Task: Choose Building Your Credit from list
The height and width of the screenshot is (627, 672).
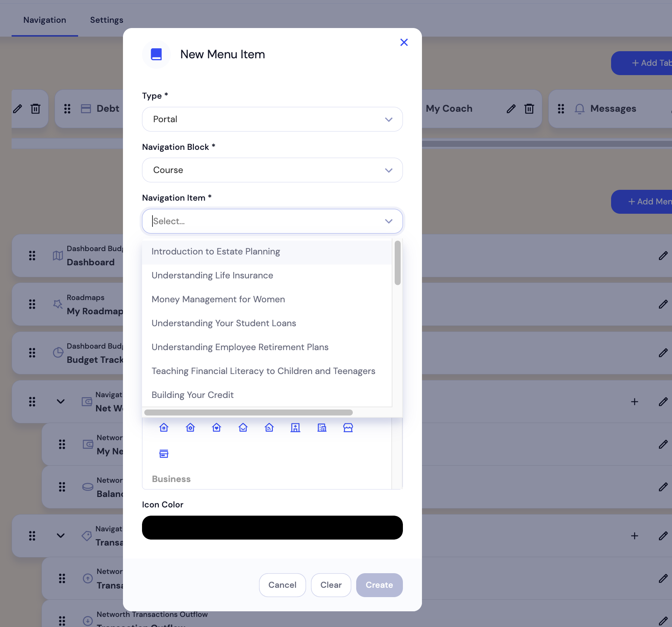Action: [x=192, y=395]
